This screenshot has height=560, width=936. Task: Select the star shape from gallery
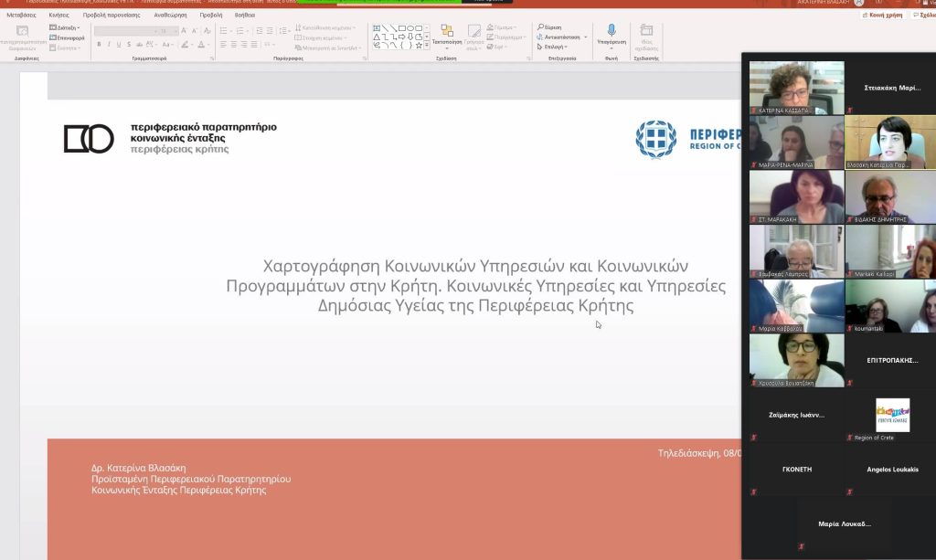coord(419,45)
